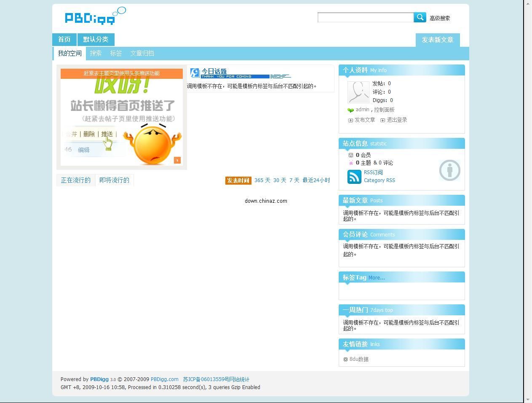532x403 pixels.
Task: Click the promotional banner image
Action: pos(122,117)
